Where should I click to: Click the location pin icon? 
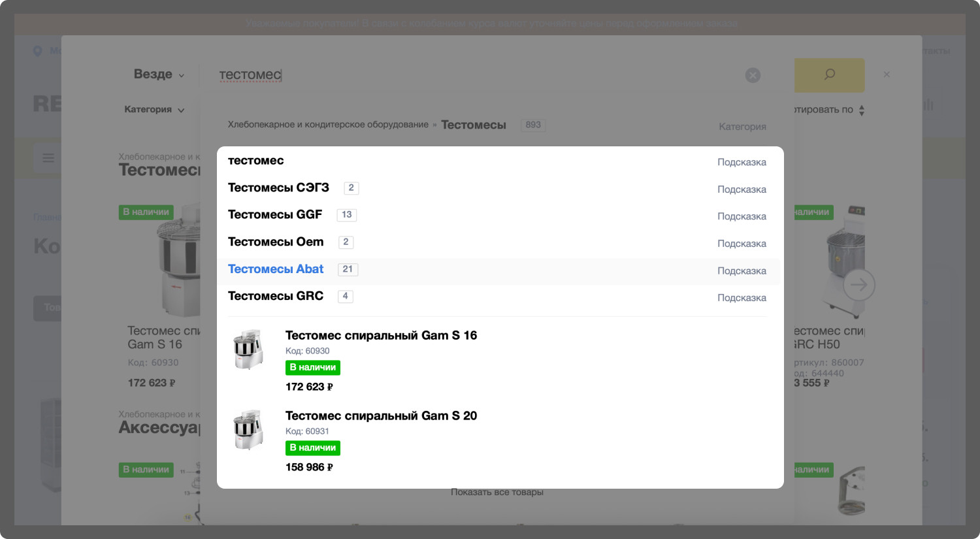pos(37,51)
